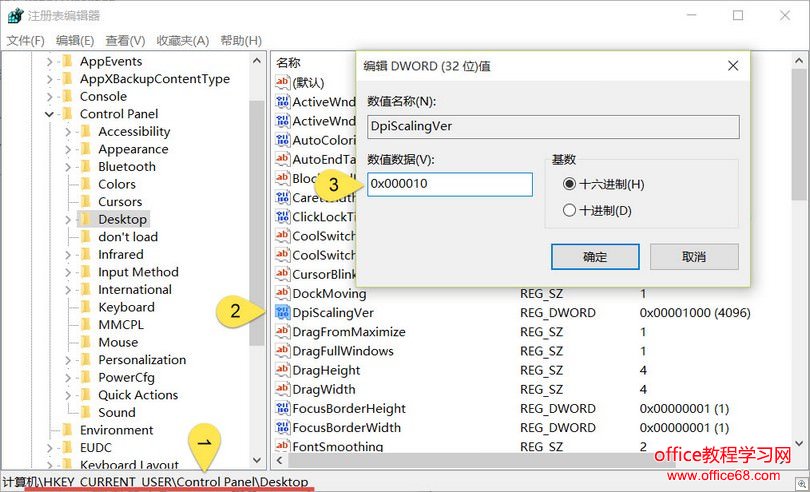Open the 文件(F) menu
The width and height of the screenshot is (810, 492).
coord(25,40)
